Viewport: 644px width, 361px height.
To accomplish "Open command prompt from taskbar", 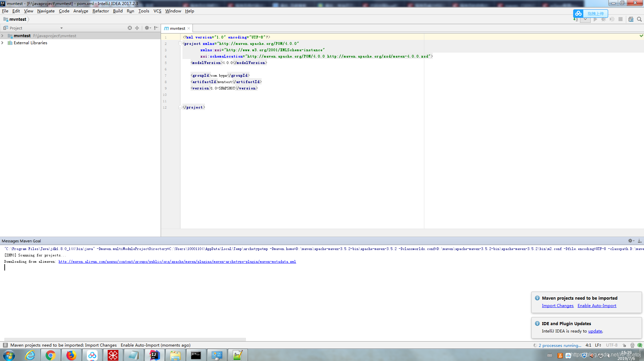I will [196, 355].
